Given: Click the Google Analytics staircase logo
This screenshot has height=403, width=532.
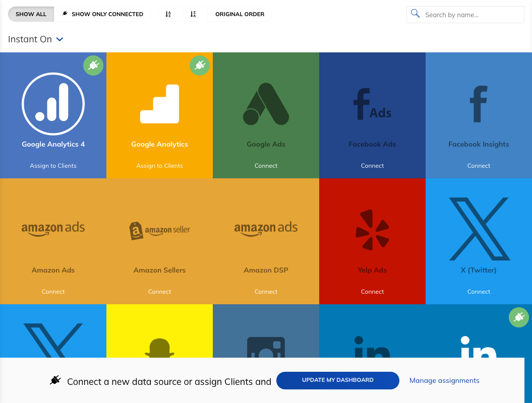Looking at the screenshot, I should (x=159, y=104).
